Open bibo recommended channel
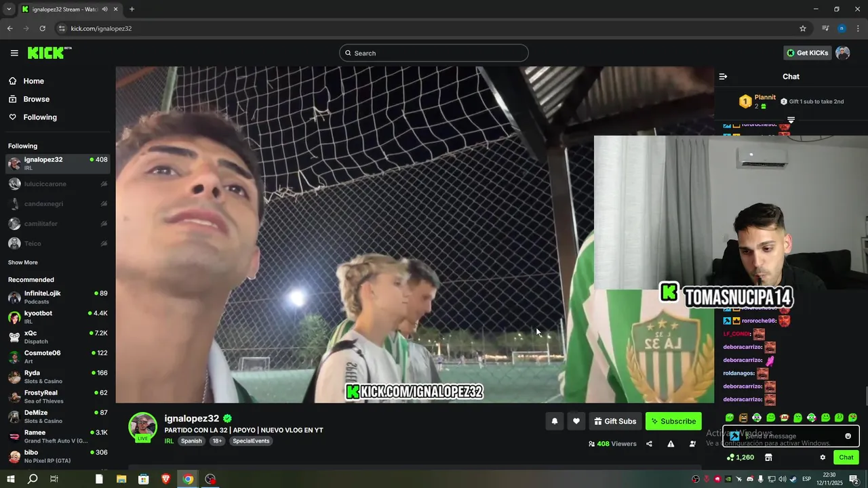 pyautogui.click(x=58, y=456)
